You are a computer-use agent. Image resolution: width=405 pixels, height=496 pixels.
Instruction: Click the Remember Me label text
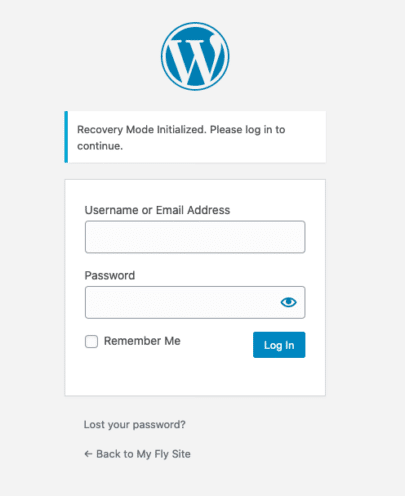pyautogui.click(x=142, y=341)
